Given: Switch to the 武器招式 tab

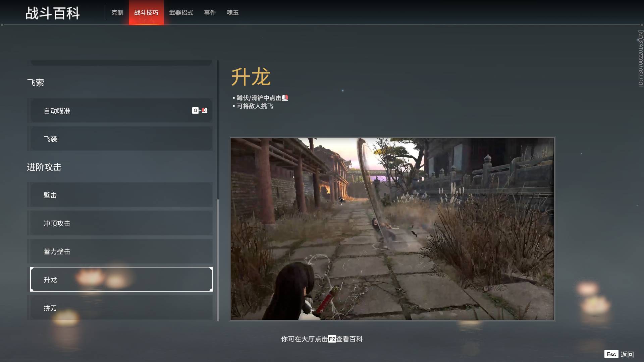Looking at the screenshot, I should [181, 13].
